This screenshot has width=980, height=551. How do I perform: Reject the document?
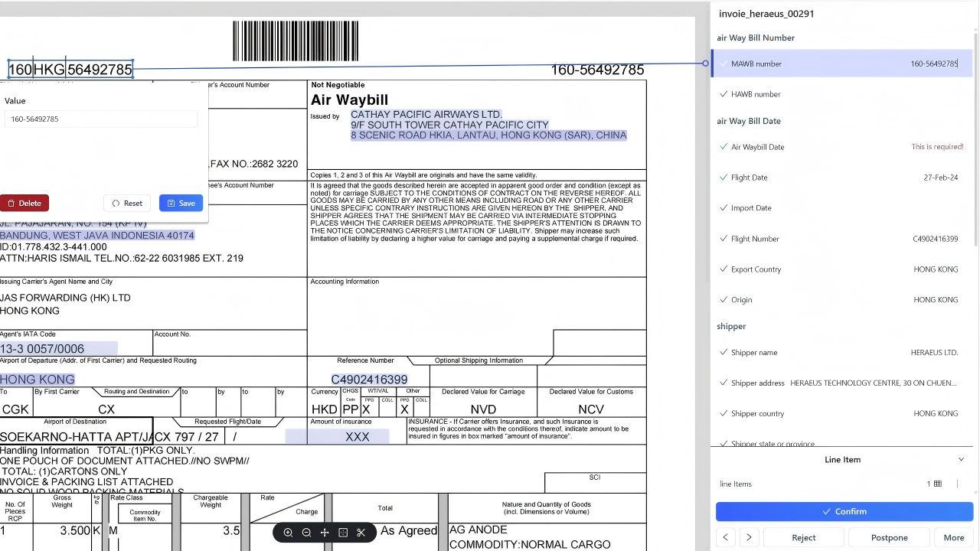click(x=804, y=537)
